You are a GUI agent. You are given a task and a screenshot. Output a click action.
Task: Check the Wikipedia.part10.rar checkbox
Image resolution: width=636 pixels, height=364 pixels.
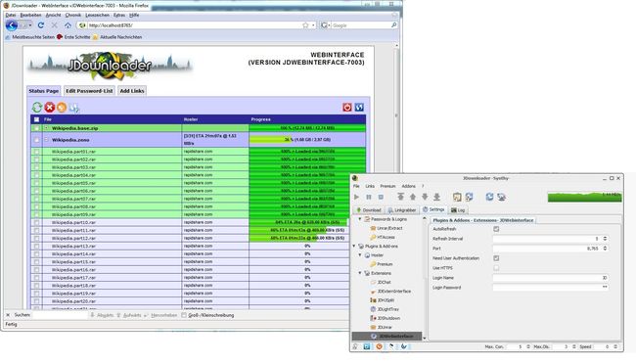pos(36,223)
